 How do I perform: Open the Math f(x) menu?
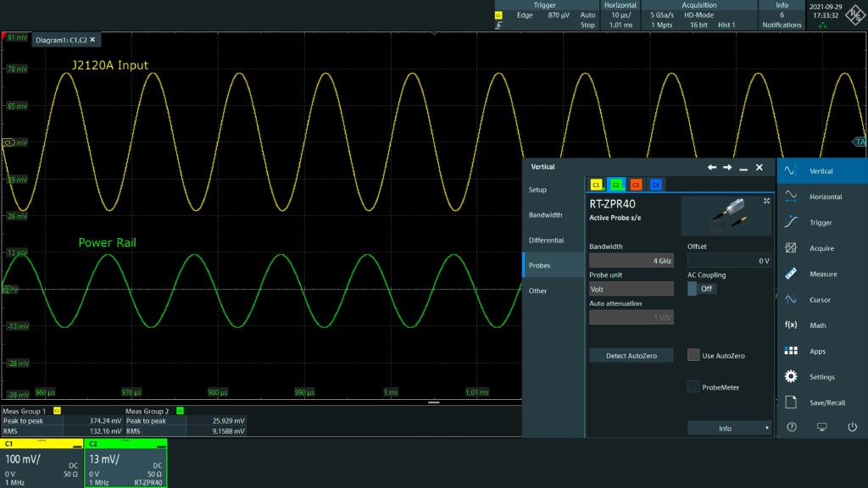(x=791, y=325)
